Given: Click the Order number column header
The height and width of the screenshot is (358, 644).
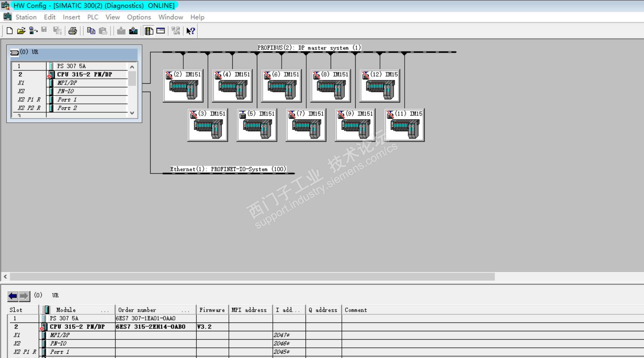Looking at the screenshot, I should (x=156, y=310).
